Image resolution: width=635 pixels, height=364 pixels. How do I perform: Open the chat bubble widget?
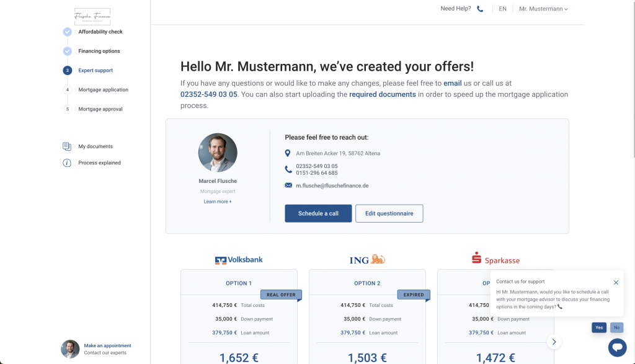coord(618,347)
